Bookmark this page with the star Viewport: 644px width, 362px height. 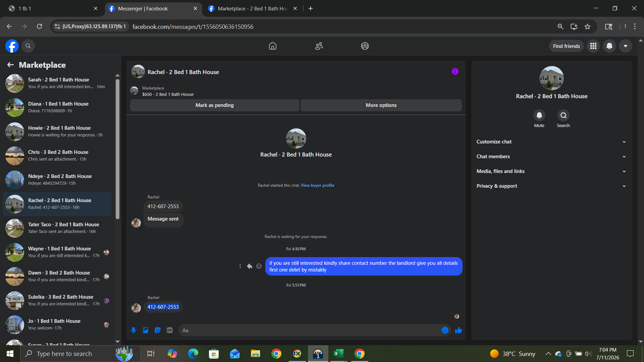pyautogui.click(x=587, y=26)
